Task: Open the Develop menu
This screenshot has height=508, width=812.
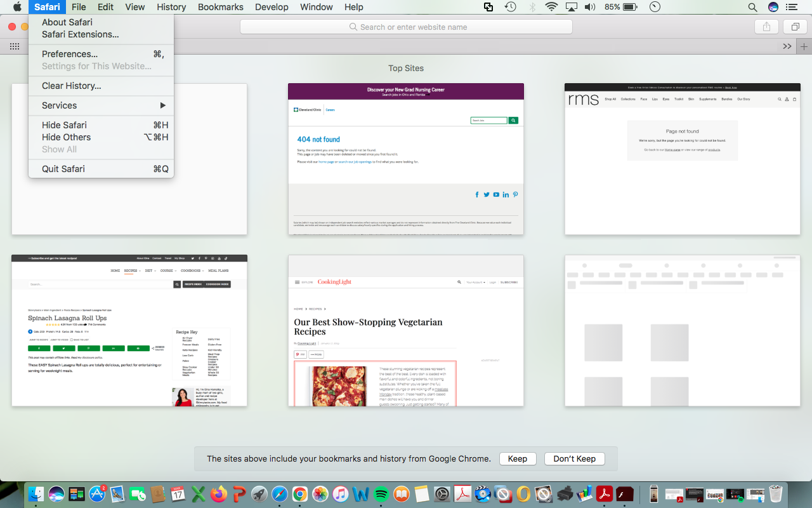Action: coord(271,7)
